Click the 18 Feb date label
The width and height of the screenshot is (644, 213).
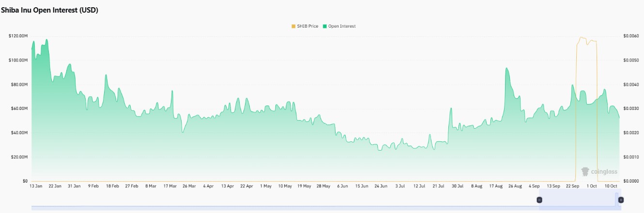[112, 186]
